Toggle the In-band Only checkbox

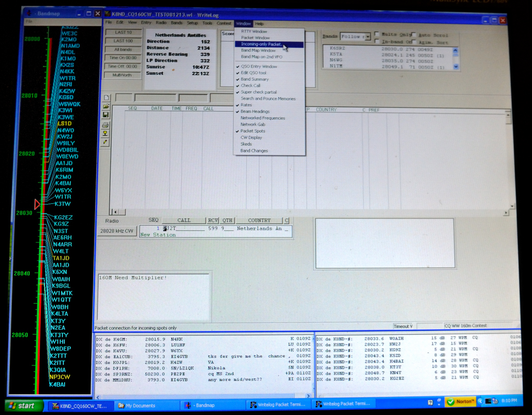(377, 42)
